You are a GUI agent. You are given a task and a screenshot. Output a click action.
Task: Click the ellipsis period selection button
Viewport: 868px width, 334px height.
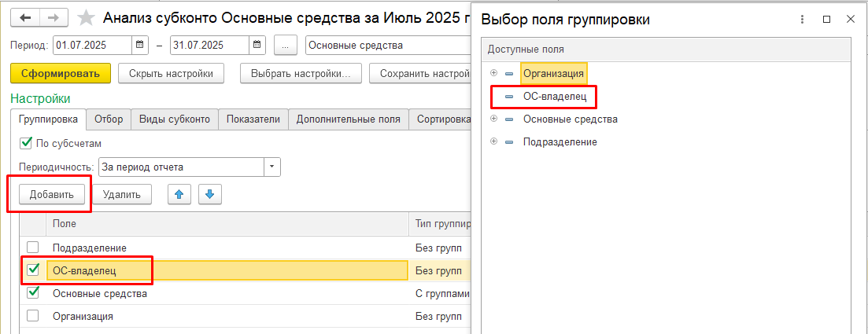[x=285, y=46]
